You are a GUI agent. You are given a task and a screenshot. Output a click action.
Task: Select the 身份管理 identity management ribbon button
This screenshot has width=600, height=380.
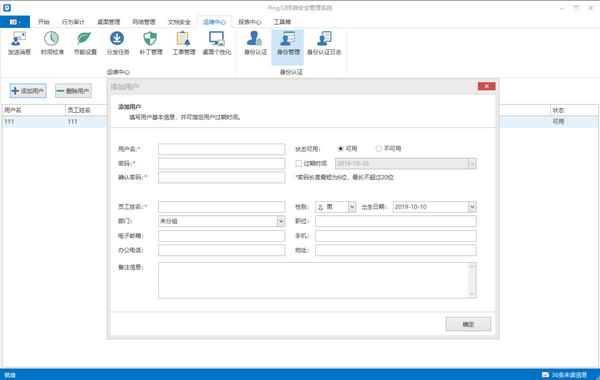(x=288, y=47)
